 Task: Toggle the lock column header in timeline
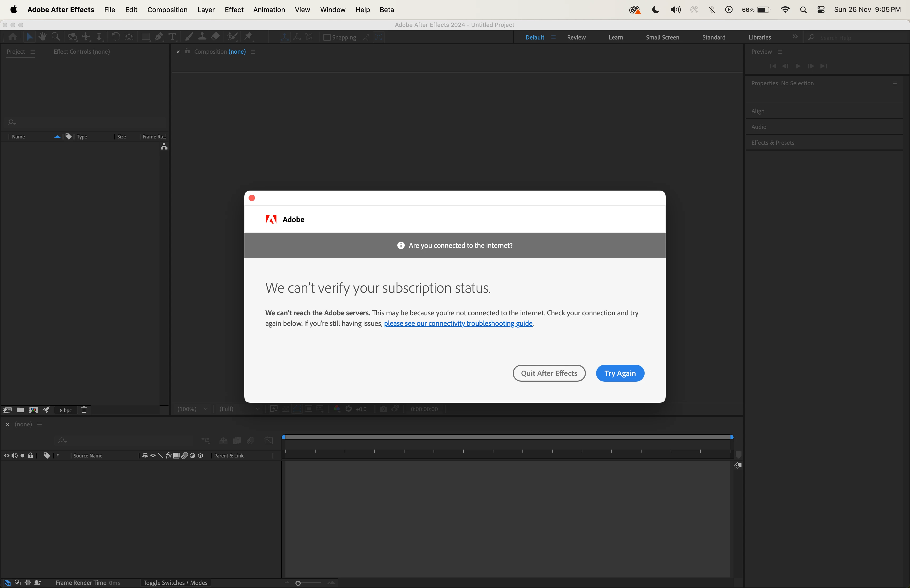[x=31, y=456]
